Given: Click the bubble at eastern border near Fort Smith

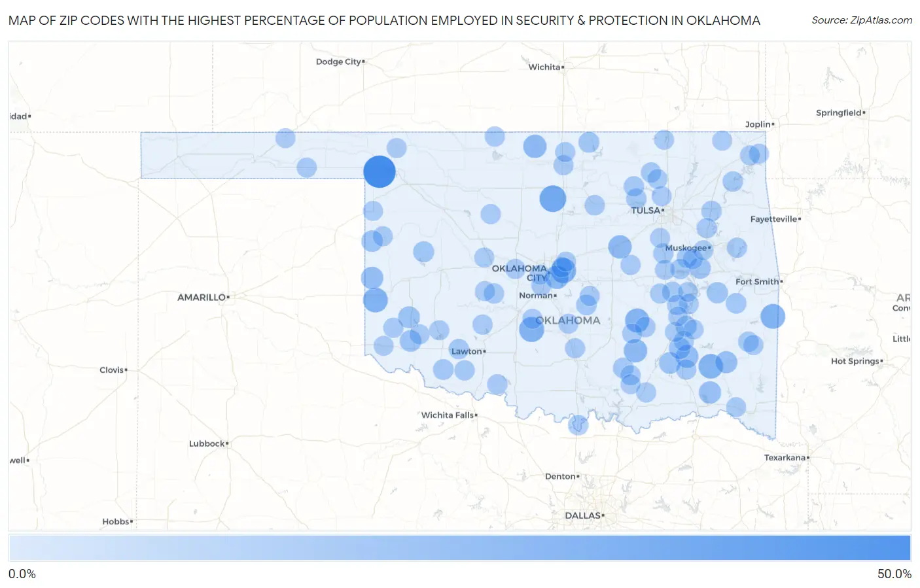Looking at the screenshot, I should 773,316.
